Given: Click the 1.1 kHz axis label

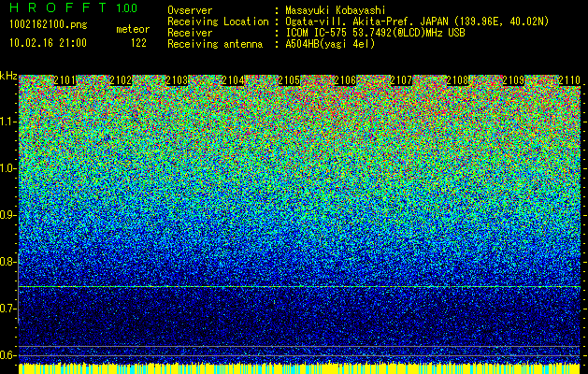Looking at the screenshot, I should (x=8, y=122).
